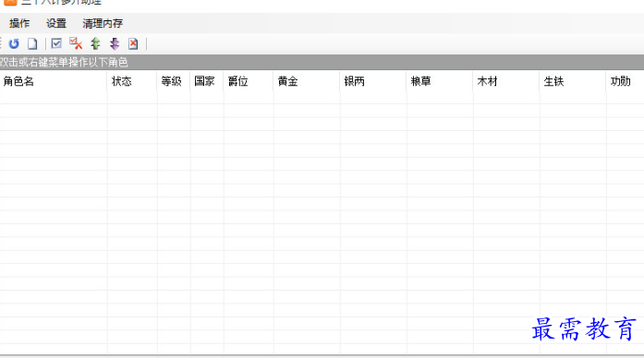Sort by the 等级 column header
Image resolution: width=644 pixels, height=358 pixels.
pyautogui.click(x=174, y=81)
